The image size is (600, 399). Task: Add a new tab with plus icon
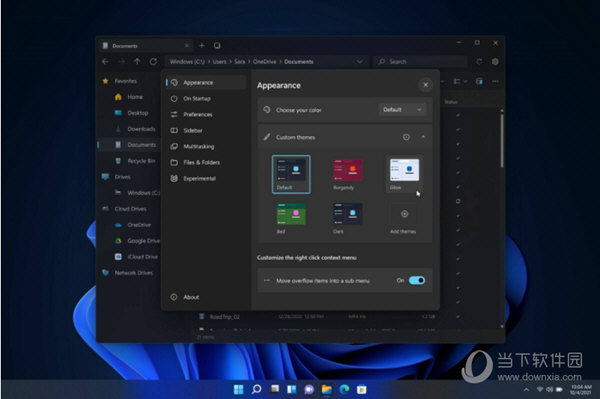(202, 46)
